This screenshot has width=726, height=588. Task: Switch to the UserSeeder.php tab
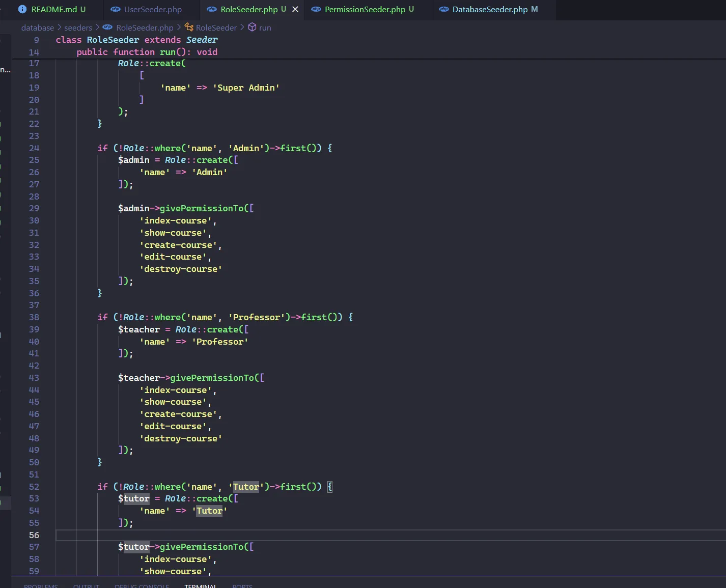(x=153, y=9)
